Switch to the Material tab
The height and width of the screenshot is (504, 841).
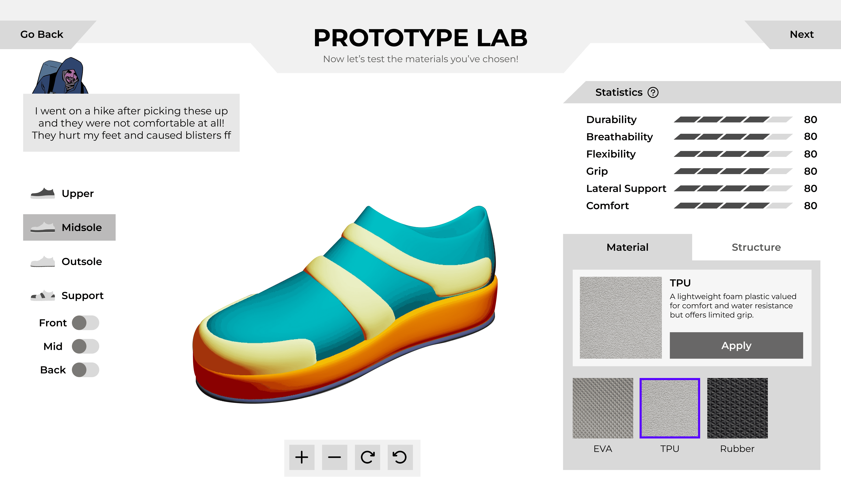tap(627, 247)
